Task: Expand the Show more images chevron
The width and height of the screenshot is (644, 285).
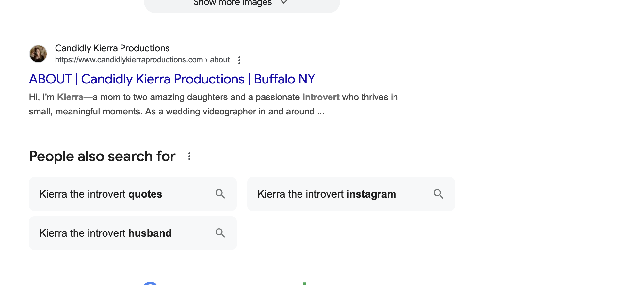Action: pos(284,3)
